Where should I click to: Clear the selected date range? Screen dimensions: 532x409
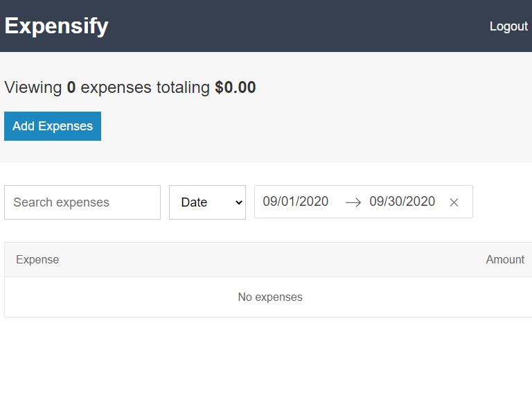click(454, 202)
